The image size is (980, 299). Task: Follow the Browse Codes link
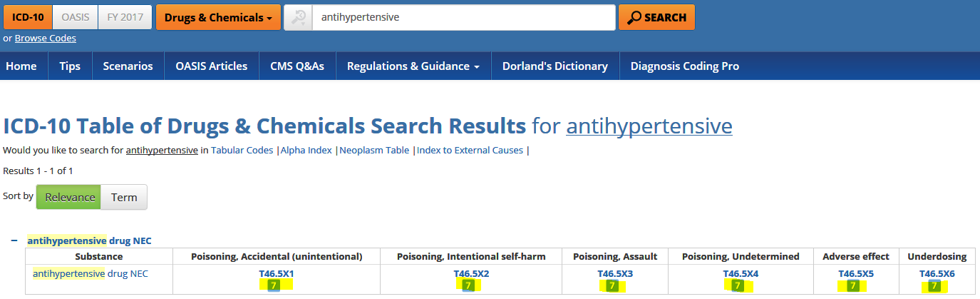click(45, 39)
